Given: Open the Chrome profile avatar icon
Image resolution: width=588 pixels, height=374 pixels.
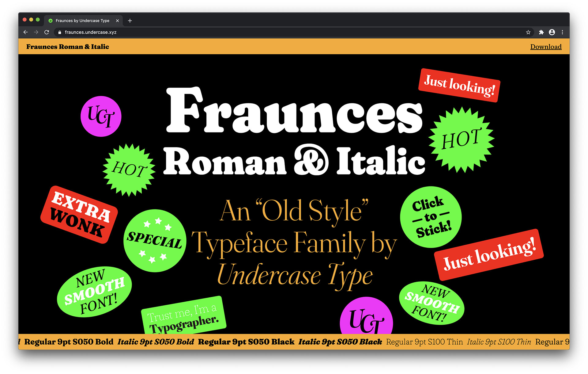Looking at the screenshot, I should (552, 32).
